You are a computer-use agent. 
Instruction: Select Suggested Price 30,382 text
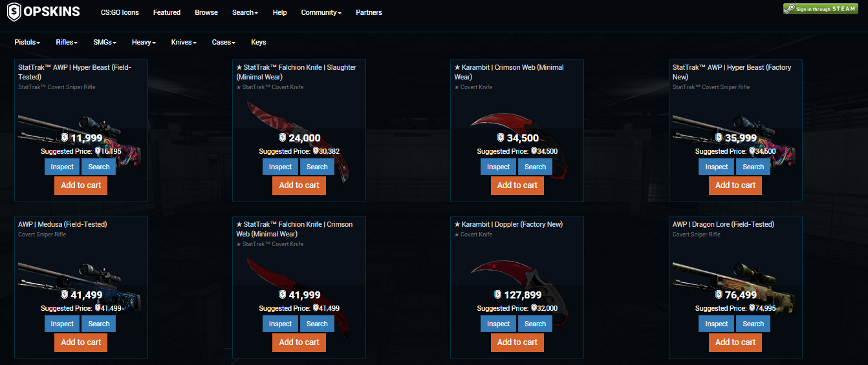coord(299,151)
